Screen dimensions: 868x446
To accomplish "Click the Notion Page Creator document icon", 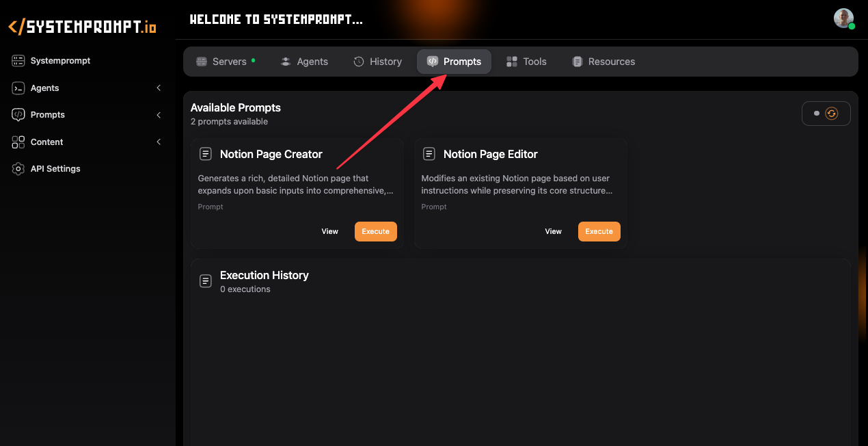I will point(205,154).
